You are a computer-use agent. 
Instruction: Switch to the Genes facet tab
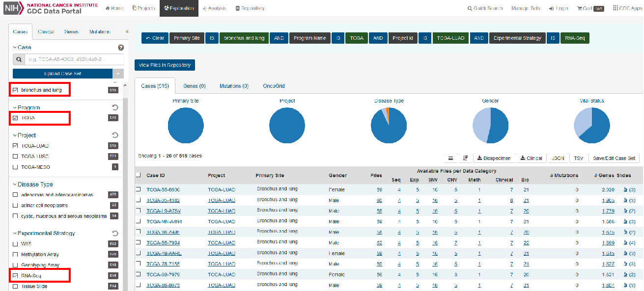[x=72, y=32]
